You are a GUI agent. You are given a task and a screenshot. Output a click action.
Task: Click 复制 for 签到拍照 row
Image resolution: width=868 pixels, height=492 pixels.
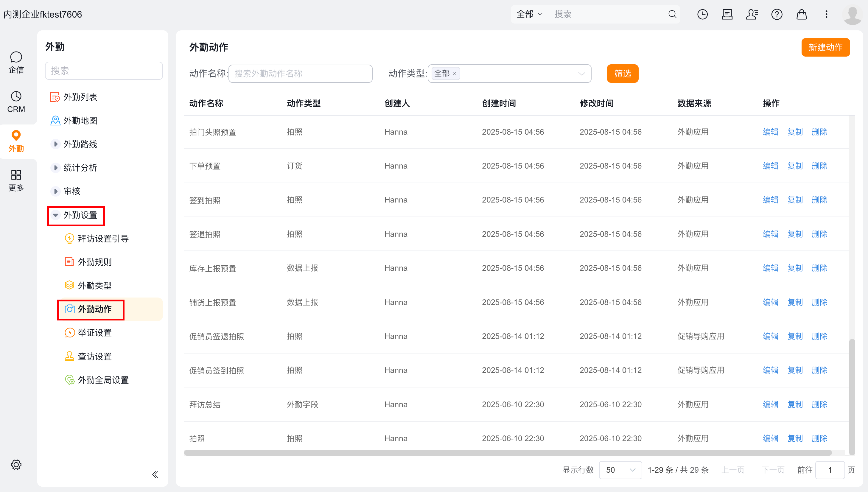(x=795, y=200)
